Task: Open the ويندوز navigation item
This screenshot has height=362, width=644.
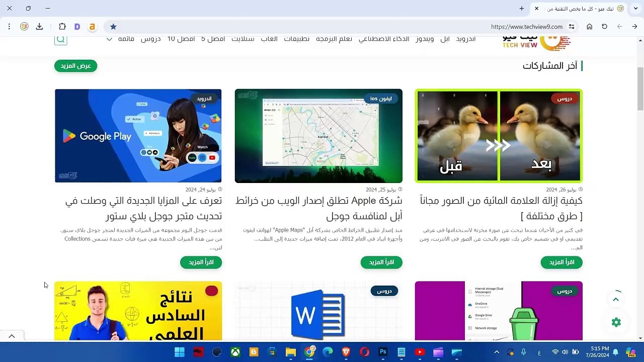Action: click(425, 39)
